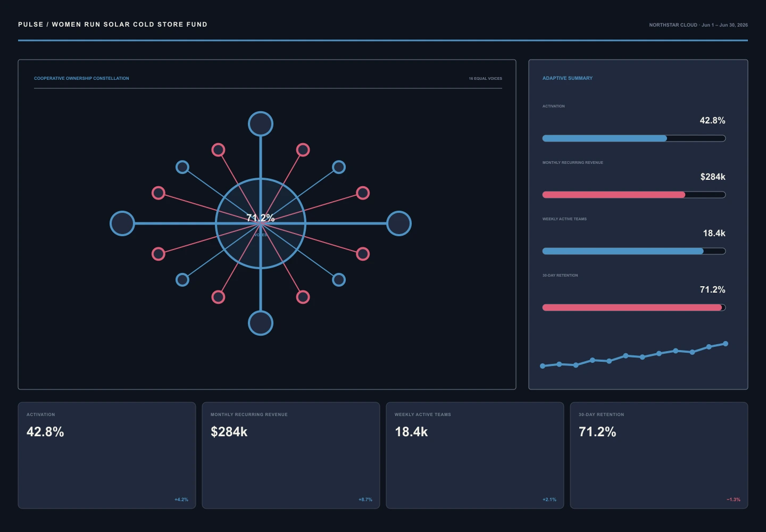766x532 pixels.
Task: Click the 30-Day Retention progress bar in Adaptive Summary
Action: pos(634,307)
